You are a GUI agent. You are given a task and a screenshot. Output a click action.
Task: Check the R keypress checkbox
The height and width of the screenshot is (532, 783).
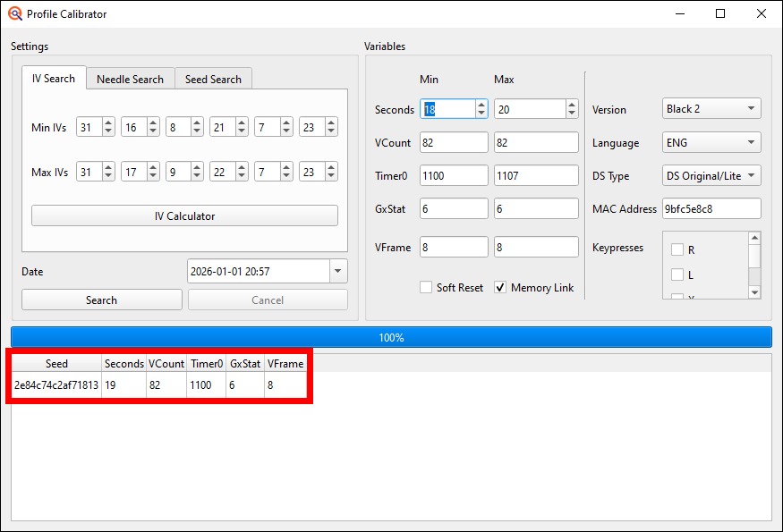point(677,249)
